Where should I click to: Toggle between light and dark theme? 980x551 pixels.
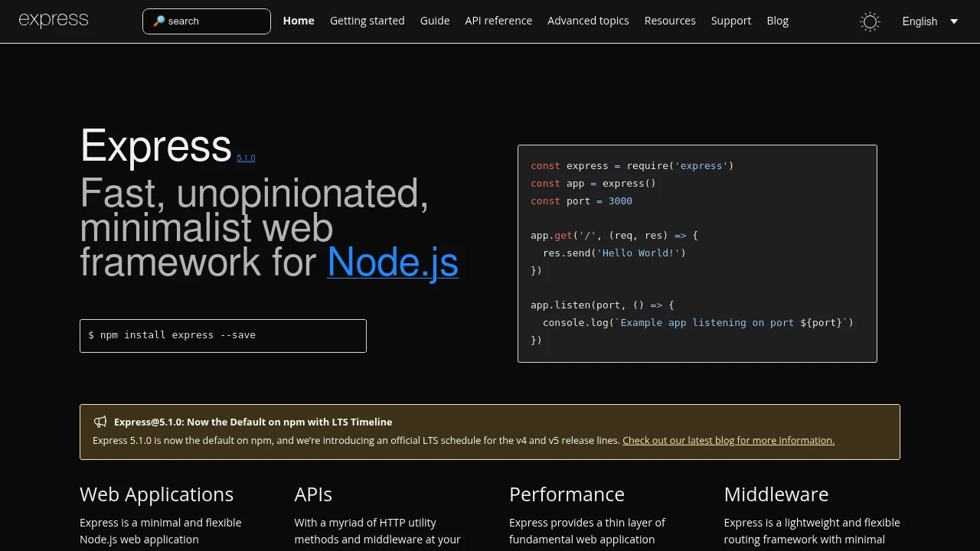click(870, 21)
